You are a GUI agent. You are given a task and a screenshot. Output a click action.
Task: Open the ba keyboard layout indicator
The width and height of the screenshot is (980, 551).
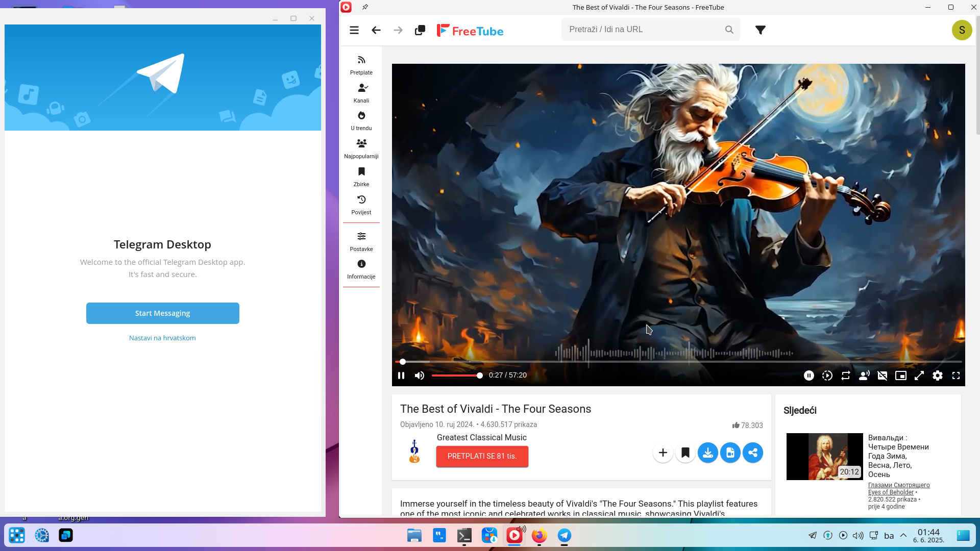889,536
